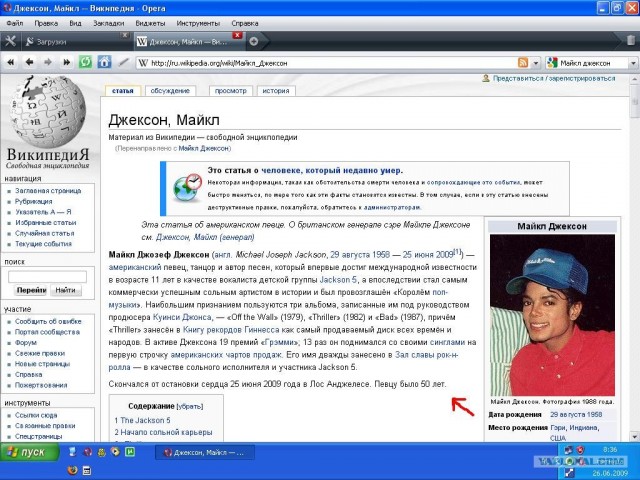
Task: Switch to the Загрузки tab
Action: tap(73, 42)
